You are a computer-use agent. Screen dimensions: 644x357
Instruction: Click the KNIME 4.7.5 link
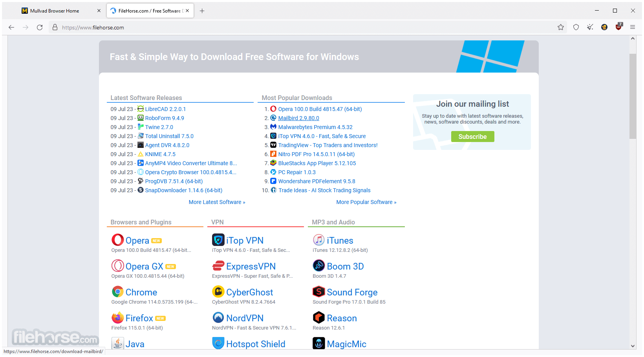coord(160,154)
